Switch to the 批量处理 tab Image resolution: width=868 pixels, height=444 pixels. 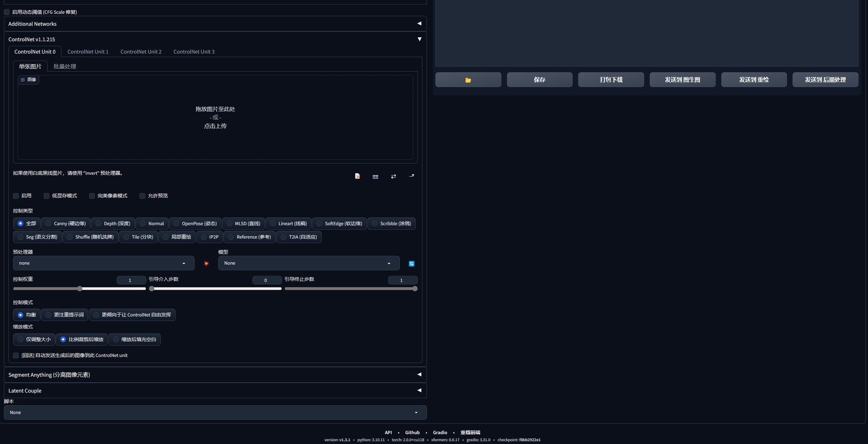click(x=65, y=67)
